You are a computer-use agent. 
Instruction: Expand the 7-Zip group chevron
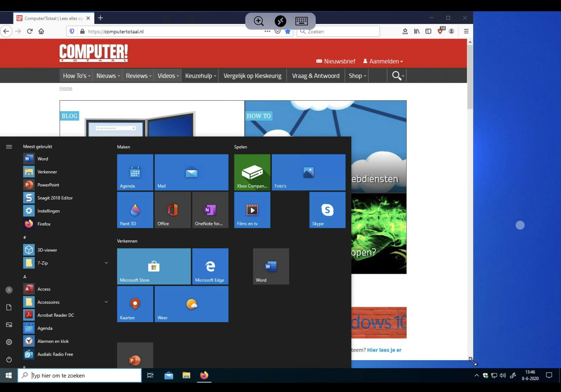coord(106,263)
